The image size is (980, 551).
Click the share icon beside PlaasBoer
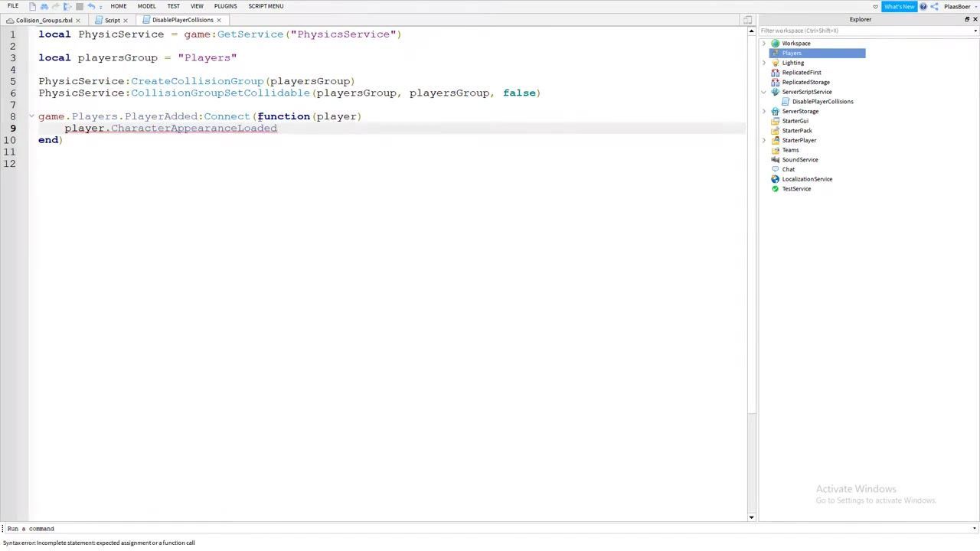(x=934, y=6)
